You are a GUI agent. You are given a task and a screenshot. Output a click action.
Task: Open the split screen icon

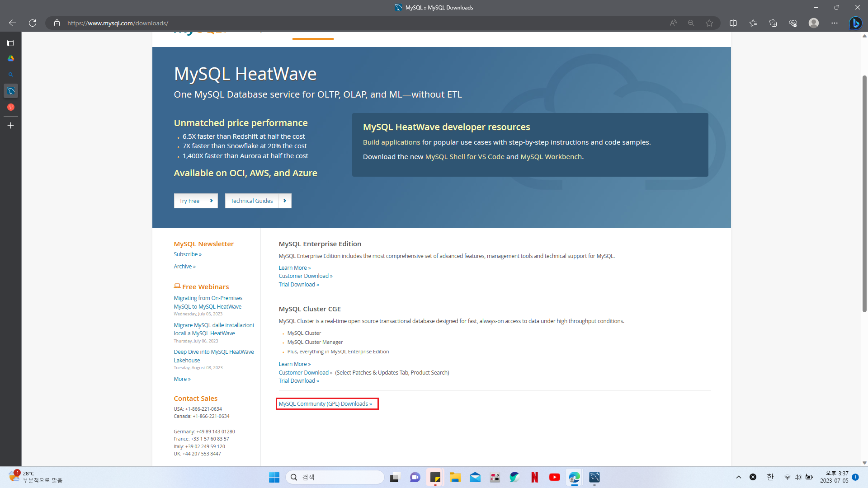tap(733, 23)
